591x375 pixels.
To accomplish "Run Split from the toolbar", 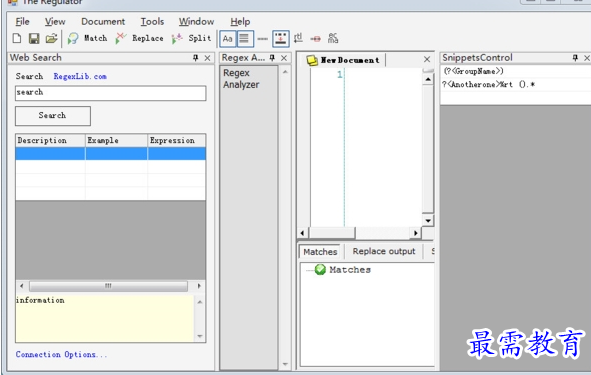I will 191,38.
